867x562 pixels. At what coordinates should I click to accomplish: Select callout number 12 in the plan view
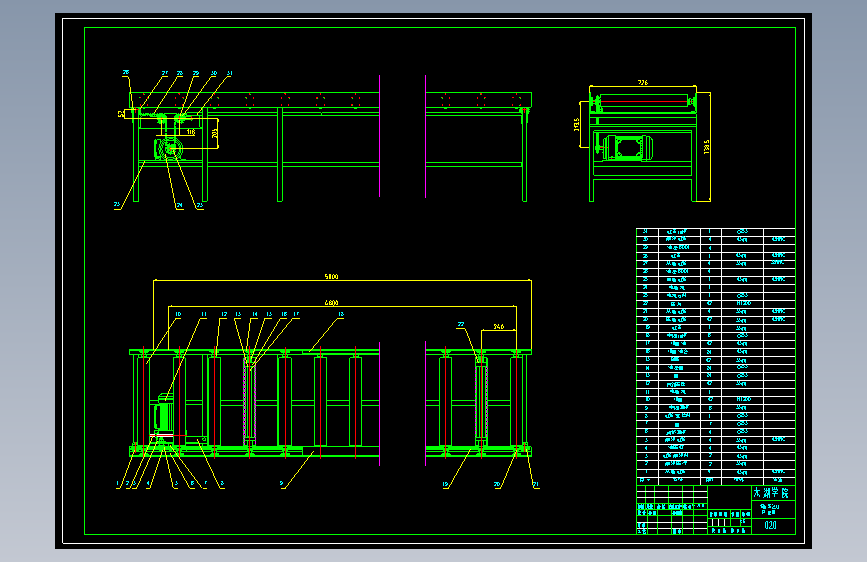point(224,314)
